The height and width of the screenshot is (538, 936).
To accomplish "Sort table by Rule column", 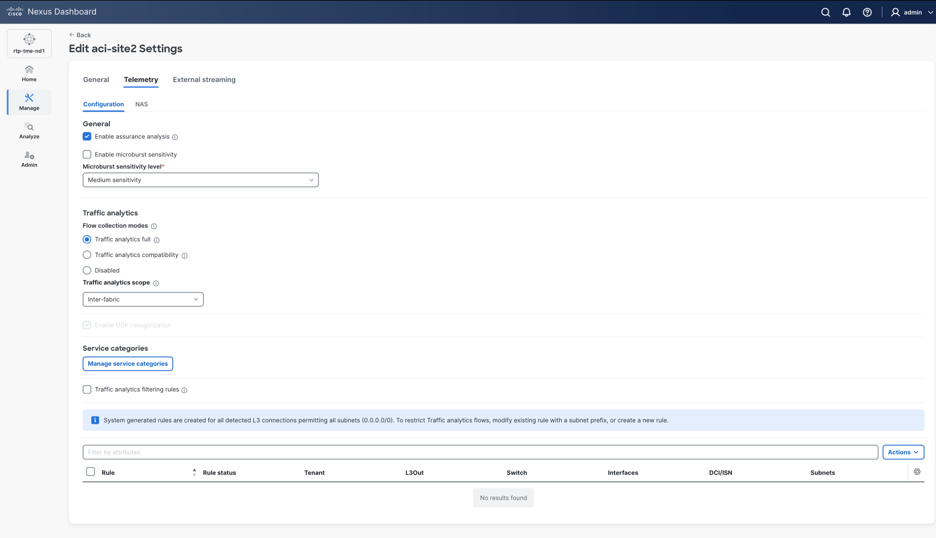I will [x=194, y=472].
